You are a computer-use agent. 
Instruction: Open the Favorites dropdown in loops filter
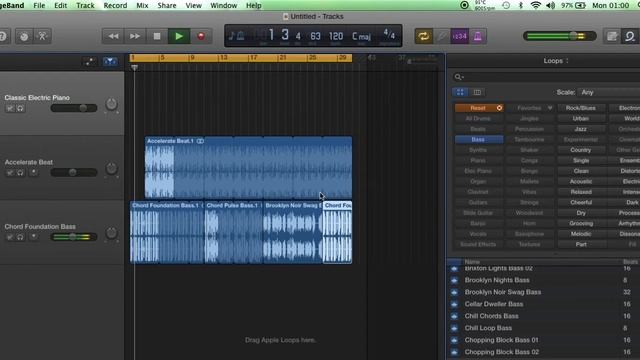click(x=529, y=108)
